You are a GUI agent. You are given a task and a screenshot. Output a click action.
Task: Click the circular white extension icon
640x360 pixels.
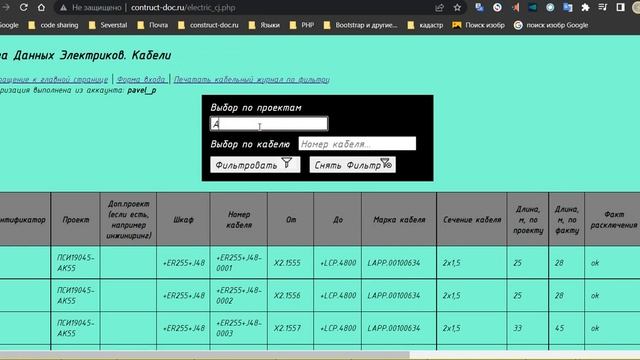(497, 7)
